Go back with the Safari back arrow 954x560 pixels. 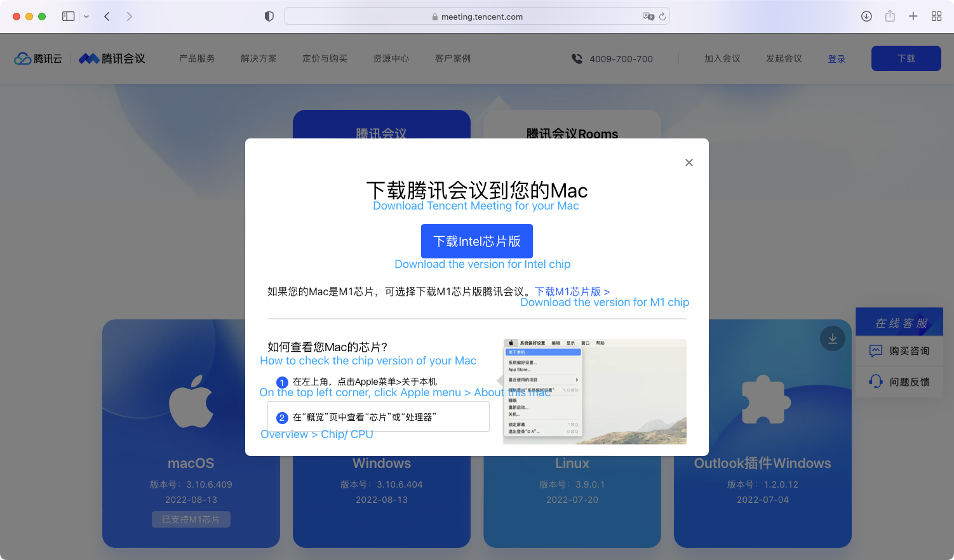[x=107, y=17]
